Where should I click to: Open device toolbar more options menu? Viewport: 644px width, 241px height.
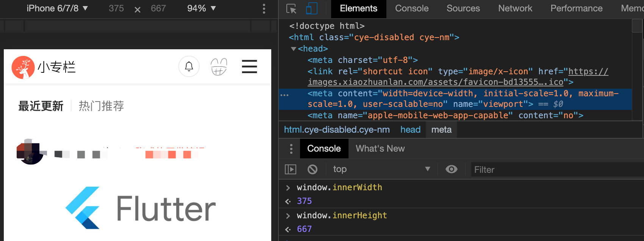point(264,9)
